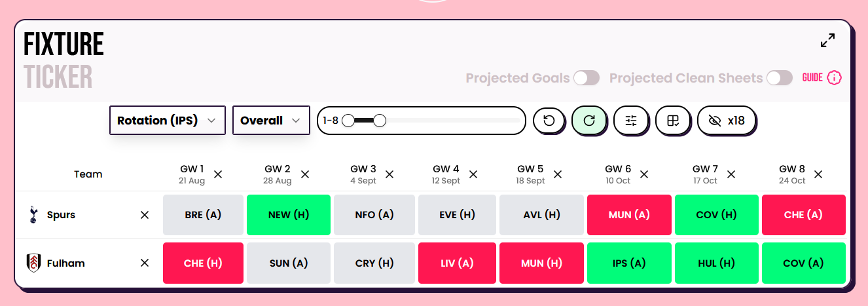The image size is (868, 306).
Task: Remove the Spurs row
Action: pyautogui.click(x=145, y=215)
